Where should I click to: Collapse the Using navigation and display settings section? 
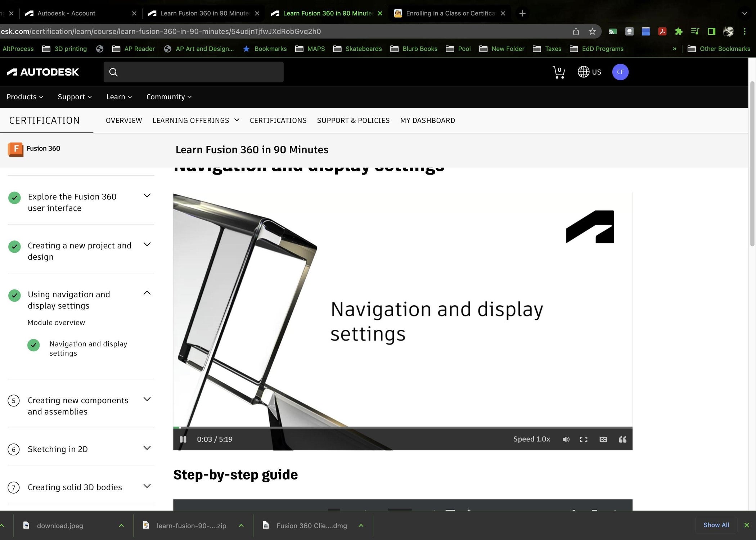pyautogui.click(x=147, y=293)
